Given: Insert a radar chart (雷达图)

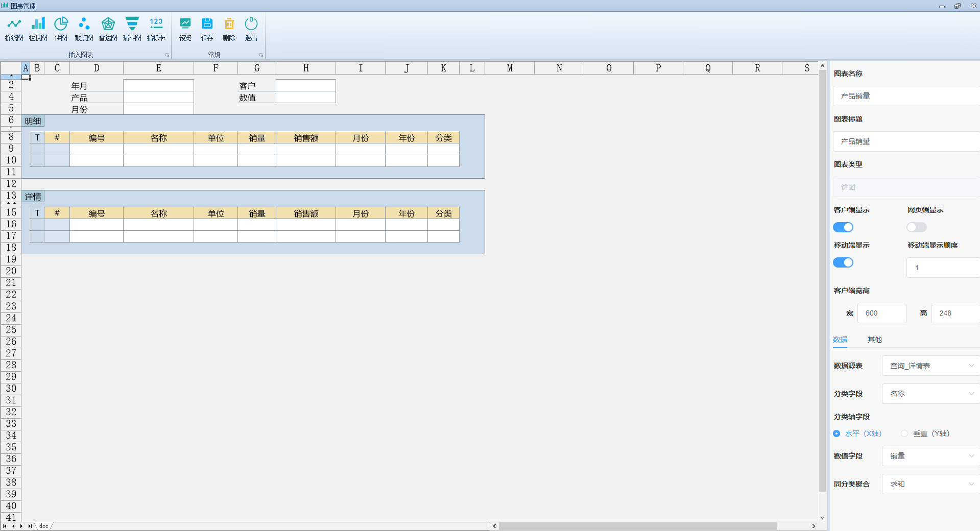Looking at the screenshot, I should (108, 29).
